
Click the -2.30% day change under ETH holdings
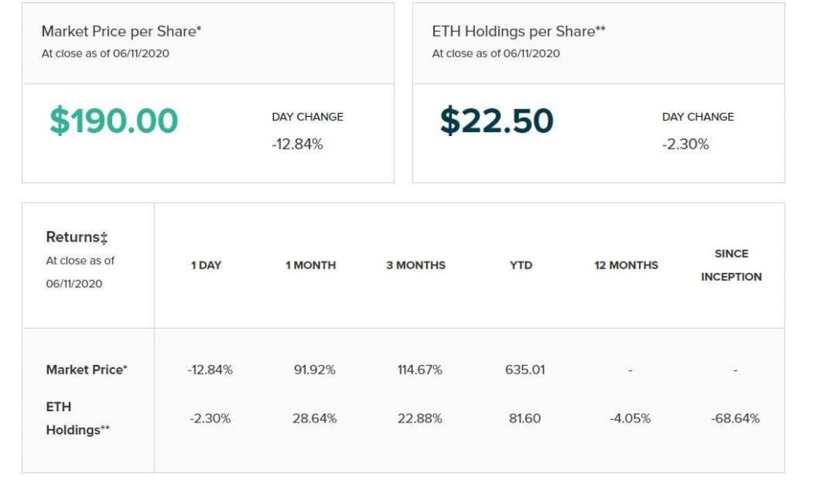point(685,144)
